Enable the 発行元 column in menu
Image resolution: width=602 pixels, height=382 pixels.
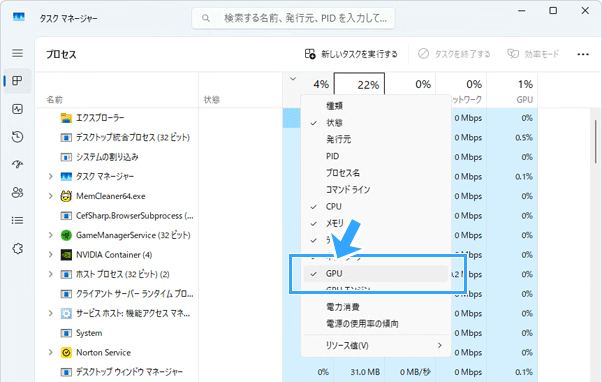(x=375, y=139)
